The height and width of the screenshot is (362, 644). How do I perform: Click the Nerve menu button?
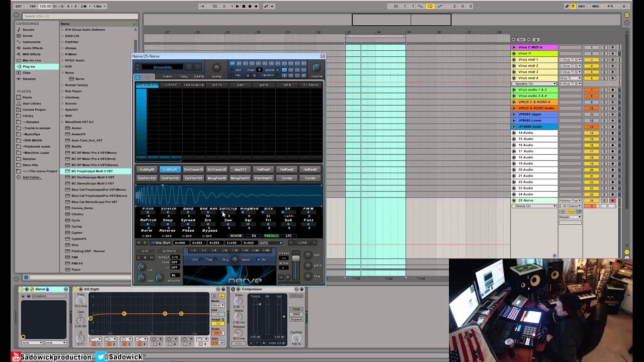coord(168,76)
